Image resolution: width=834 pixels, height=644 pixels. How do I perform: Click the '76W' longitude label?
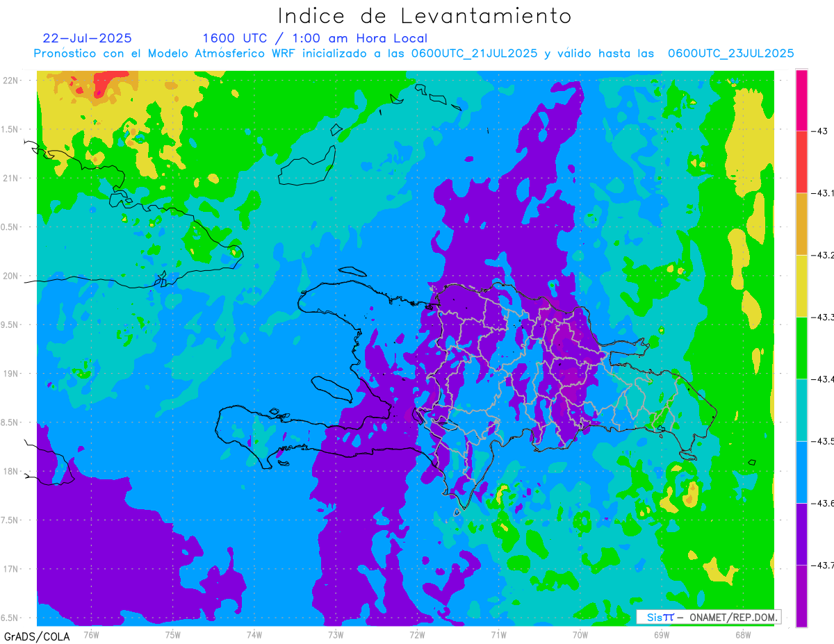91,634
